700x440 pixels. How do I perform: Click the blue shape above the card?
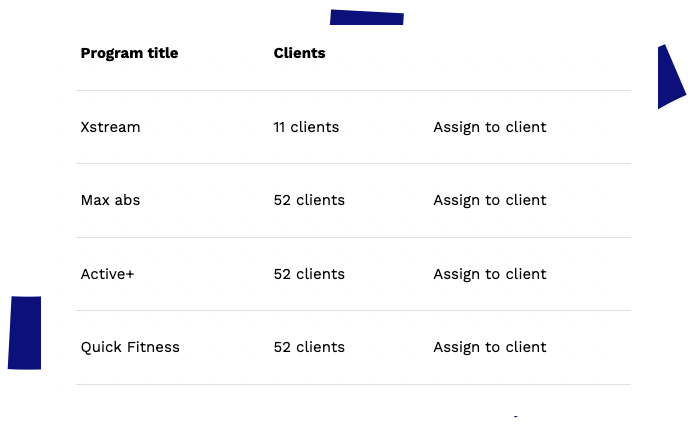click(366, 17)
